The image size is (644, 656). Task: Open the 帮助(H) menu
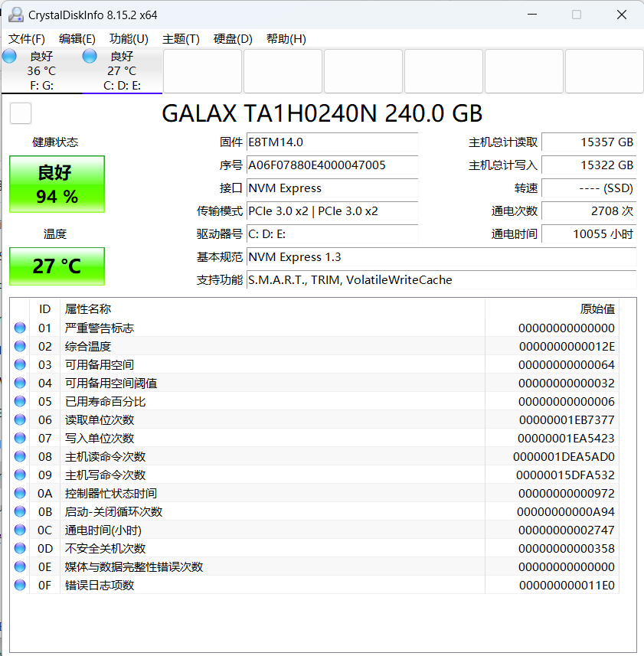click(x=286, y=39)
